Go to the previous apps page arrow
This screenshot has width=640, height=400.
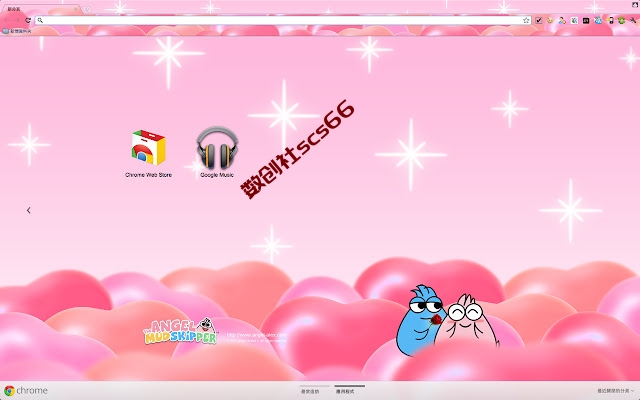(x=29, y=210)
